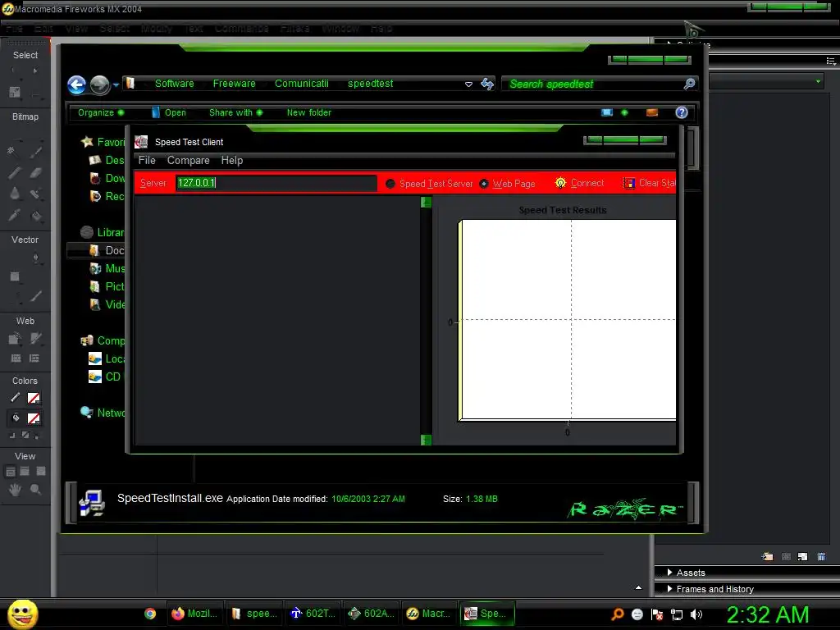Open File menu in Speed Test Client
This screenshot has height=630, width=840.
pyautogui.click(x=147, y=160)
